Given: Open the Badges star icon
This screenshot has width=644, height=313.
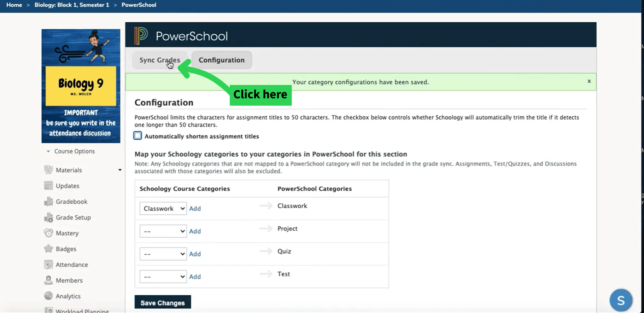Looking at the screenshot, I should pos(48,249).
